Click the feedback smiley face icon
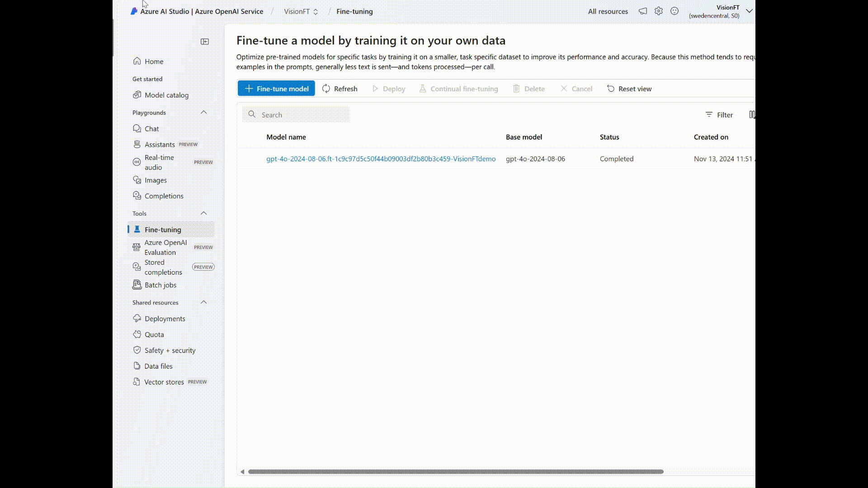 coord(675,11)
